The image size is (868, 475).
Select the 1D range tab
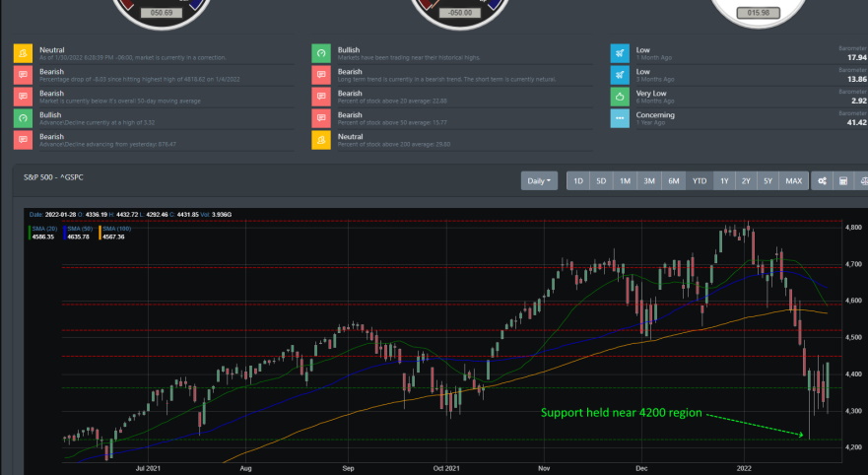578,181
